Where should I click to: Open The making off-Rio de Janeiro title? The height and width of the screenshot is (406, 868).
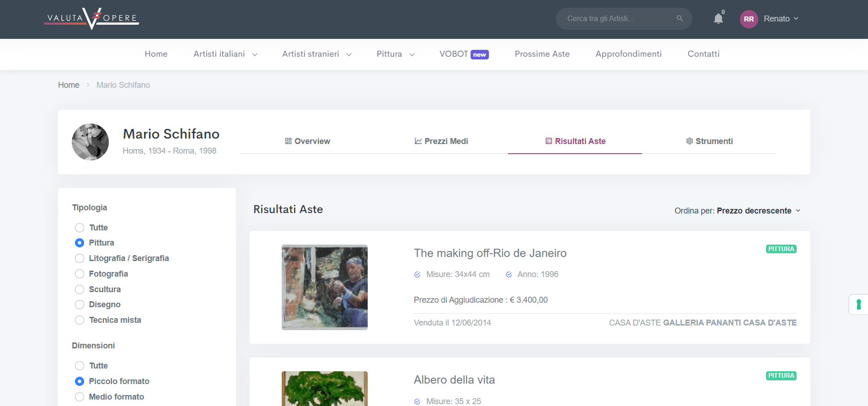(490, 253)
